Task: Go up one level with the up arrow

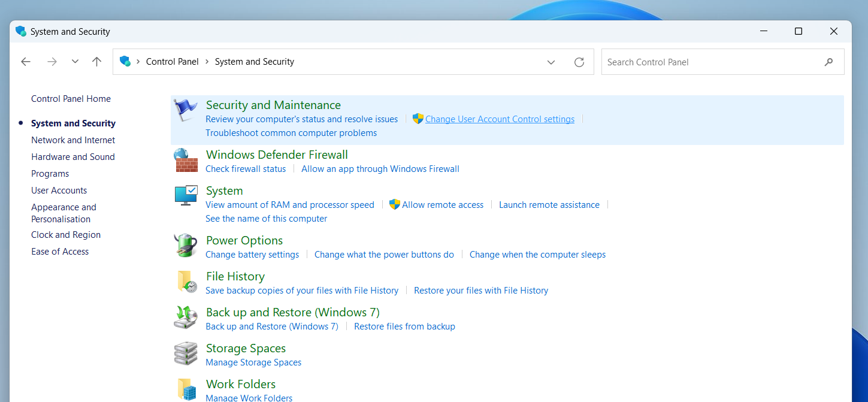Action: (x=96, y=62)
